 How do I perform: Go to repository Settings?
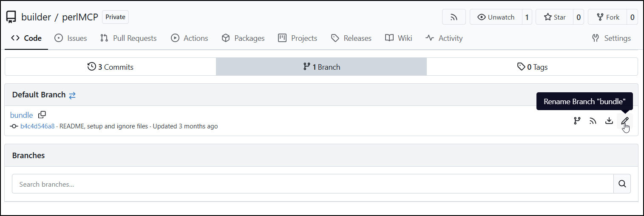click(x=611, y=38)
